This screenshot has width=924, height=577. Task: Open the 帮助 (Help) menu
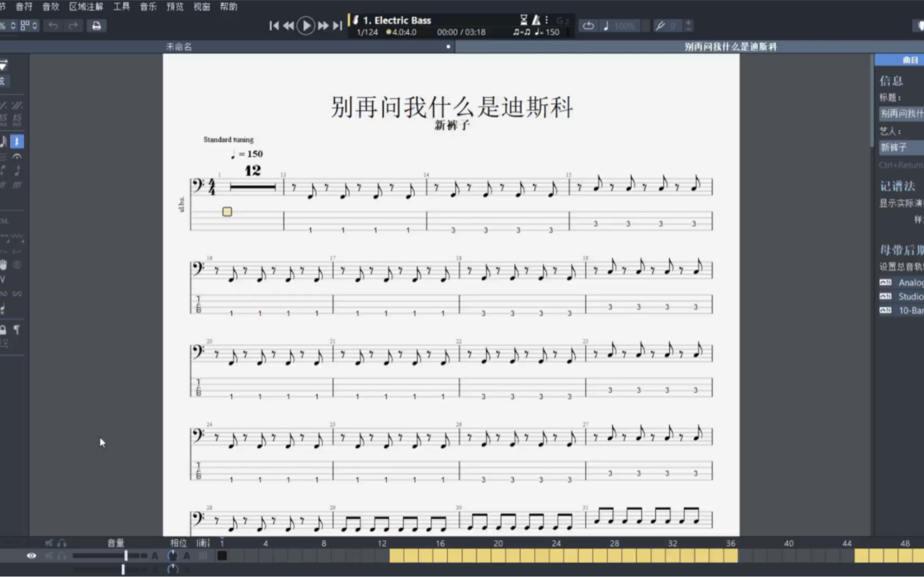point(228,6)
